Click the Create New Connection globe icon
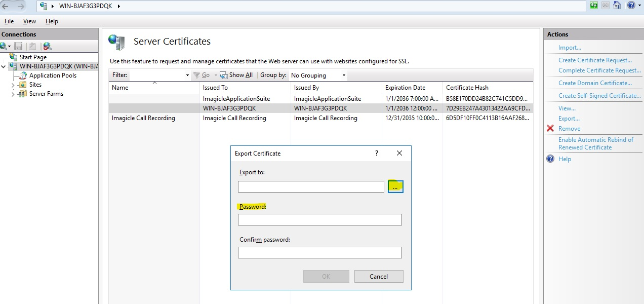The image size is (644, 304). (4, 46)
